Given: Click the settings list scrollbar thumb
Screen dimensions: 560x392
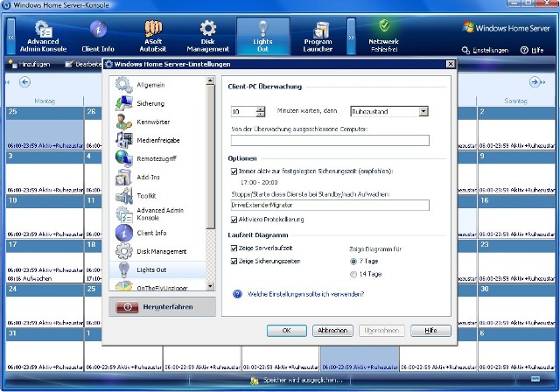Looking at the screenshot, I should [x=210, y=157].
